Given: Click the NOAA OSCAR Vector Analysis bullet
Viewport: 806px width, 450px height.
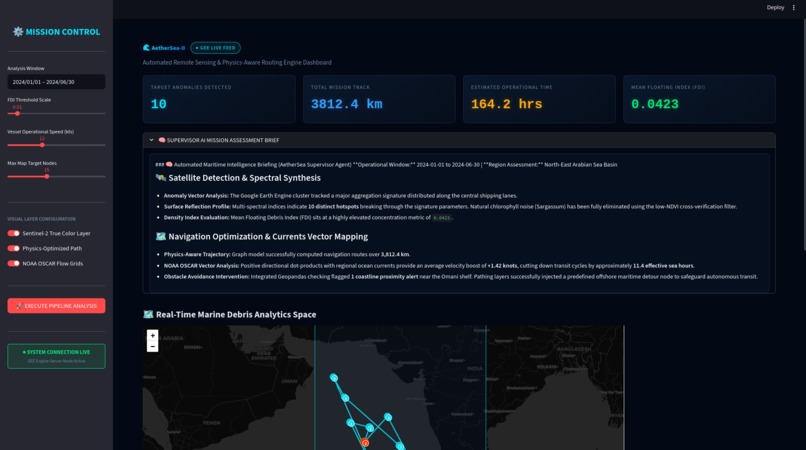Looking at the screenshot, I should point(429,266).
